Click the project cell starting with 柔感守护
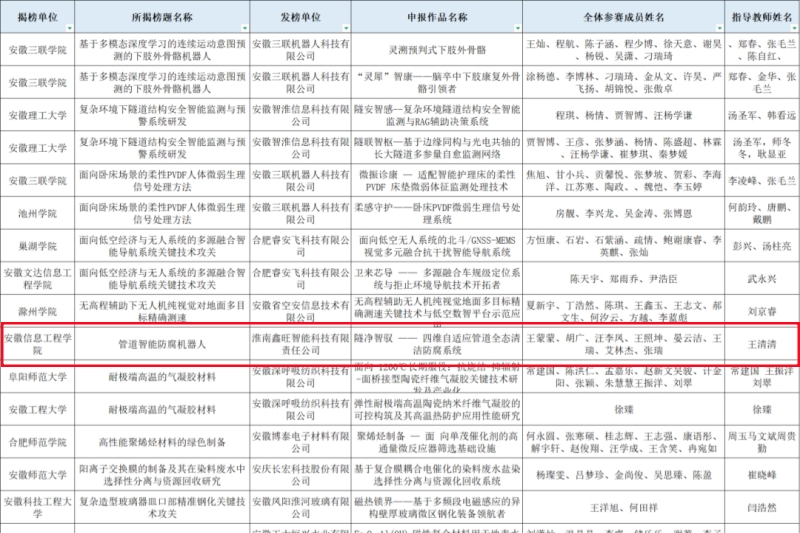Screen dimensions: 800x533 [437, 213]
